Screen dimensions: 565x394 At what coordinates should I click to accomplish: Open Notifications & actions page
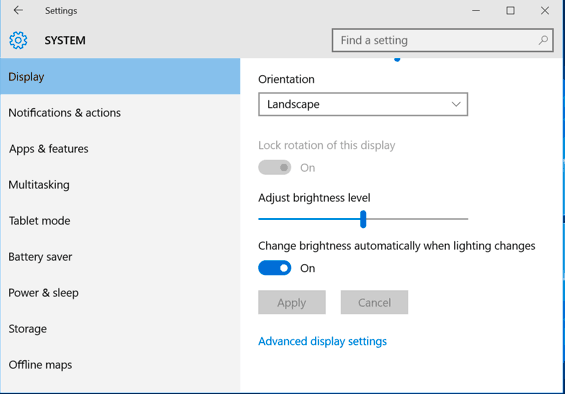pos(120,112)
